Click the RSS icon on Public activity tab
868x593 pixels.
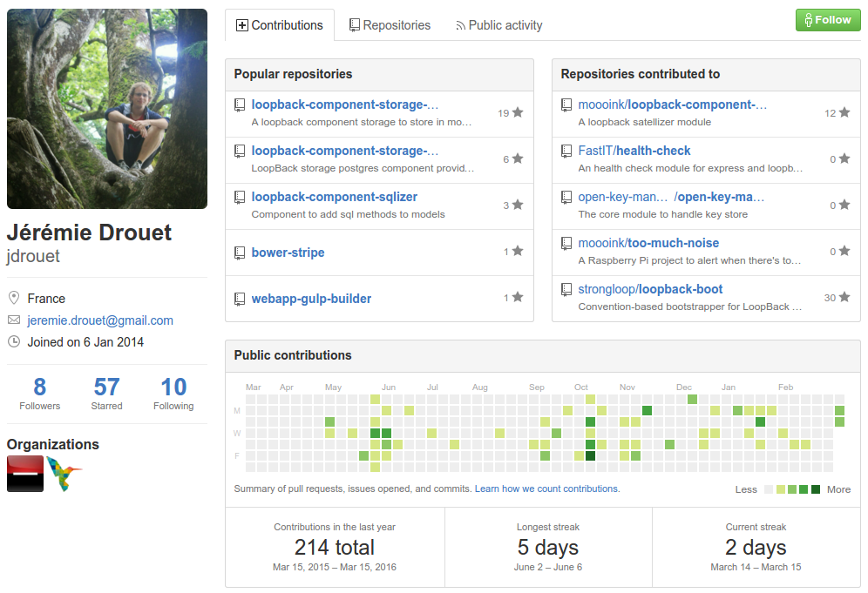(460, 26)
